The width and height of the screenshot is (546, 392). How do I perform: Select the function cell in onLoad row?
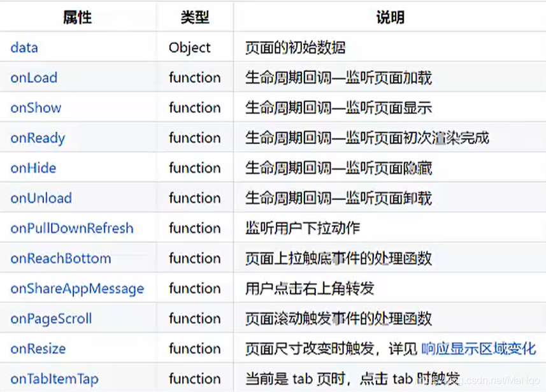(195, 78)
